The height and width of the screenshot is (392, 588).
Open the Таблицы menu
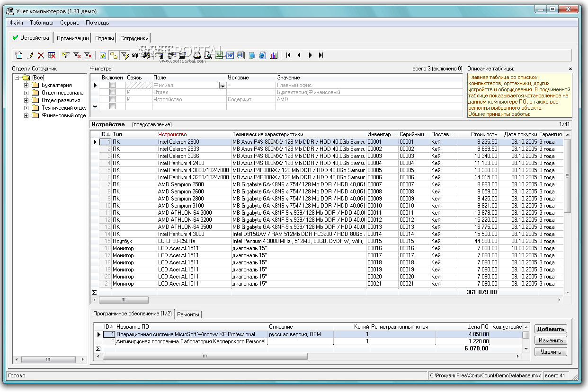tap(41, 22)
